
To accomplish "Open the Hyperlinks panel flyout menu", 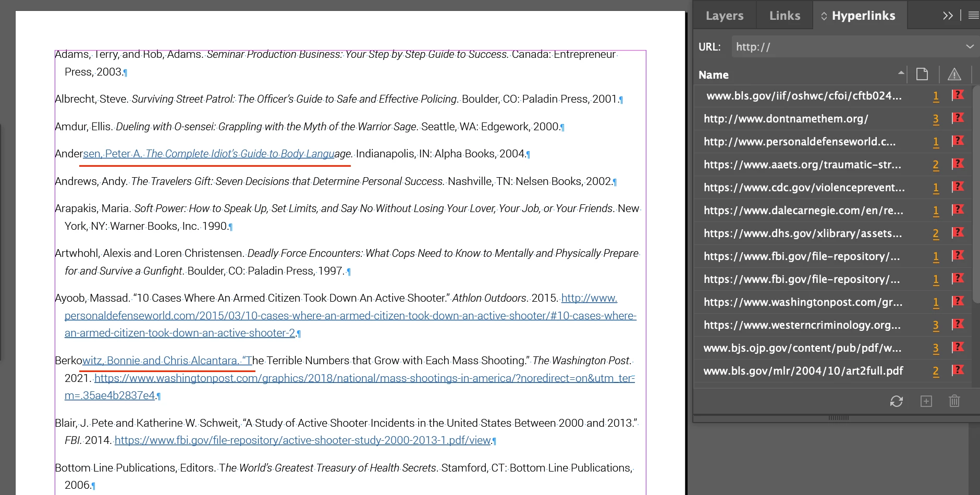I will 973,16.
